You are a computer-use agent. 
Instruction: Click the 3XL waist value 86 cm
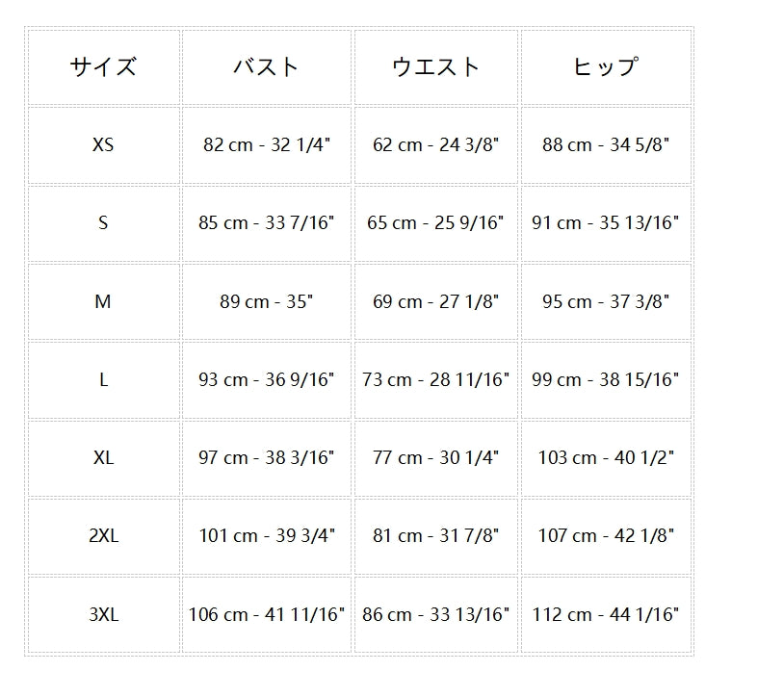[x=435, y=614]
